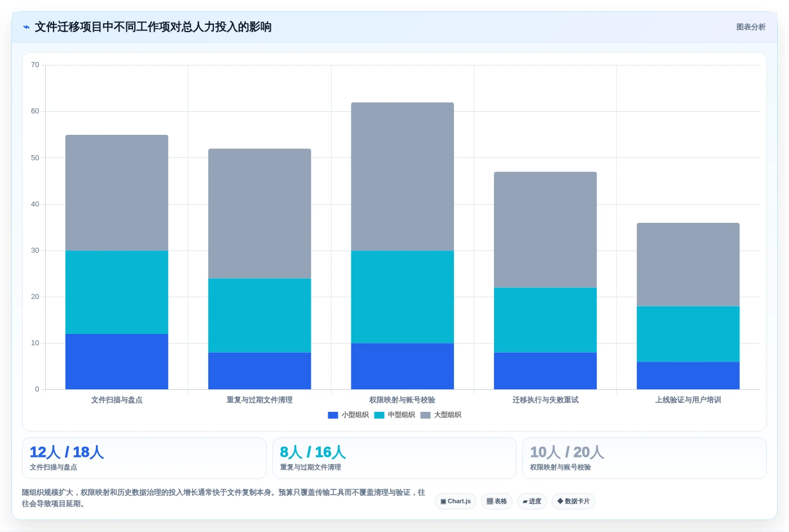Image resolution: width=789 pixels, height=532 pixels.
Task: Click the 数据卡片 pill tag
Action: pyautogui.click(x=574, y=501)
